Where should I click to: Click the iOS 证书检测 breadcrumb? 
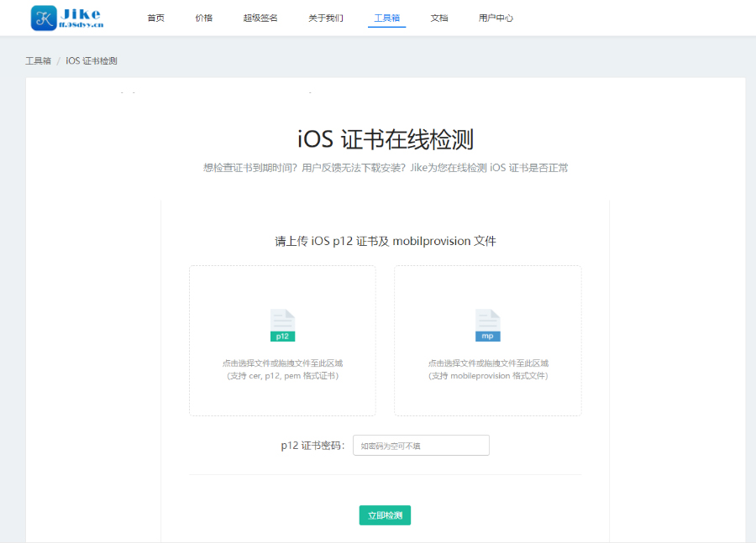[x=91, y=60]
